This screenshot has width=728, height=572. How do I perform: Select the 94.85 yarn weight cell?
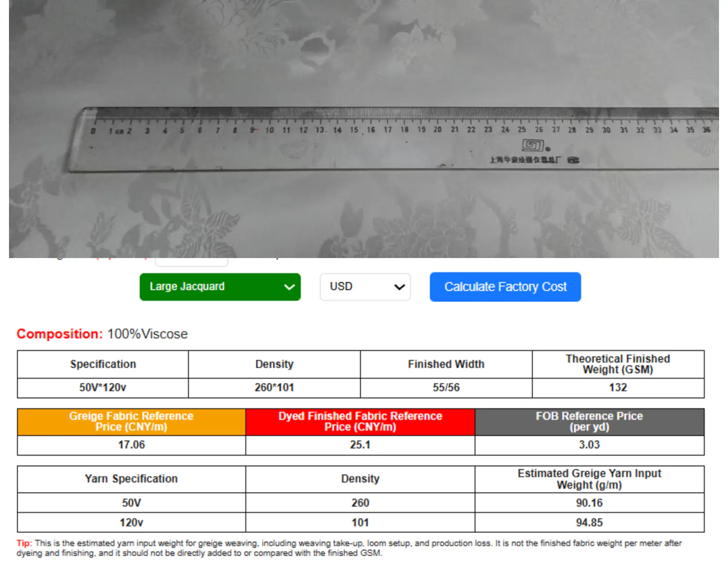[x=589, y=523]
